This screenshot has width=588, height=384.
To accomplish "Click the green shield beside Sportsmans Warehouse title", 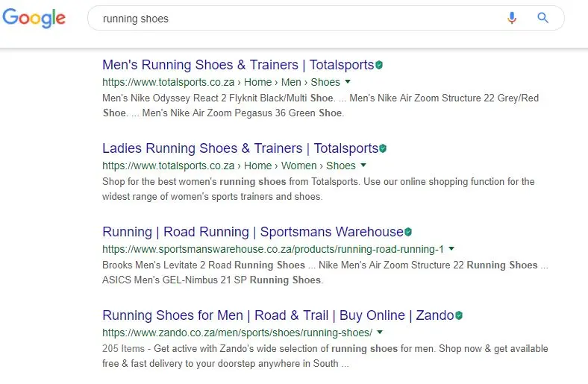I will (x=408, y=233).
